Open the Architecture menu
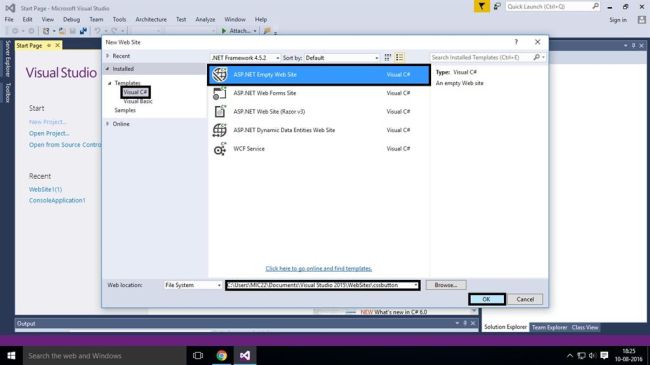This screenshot has width=650, height=365. [151, 19]
